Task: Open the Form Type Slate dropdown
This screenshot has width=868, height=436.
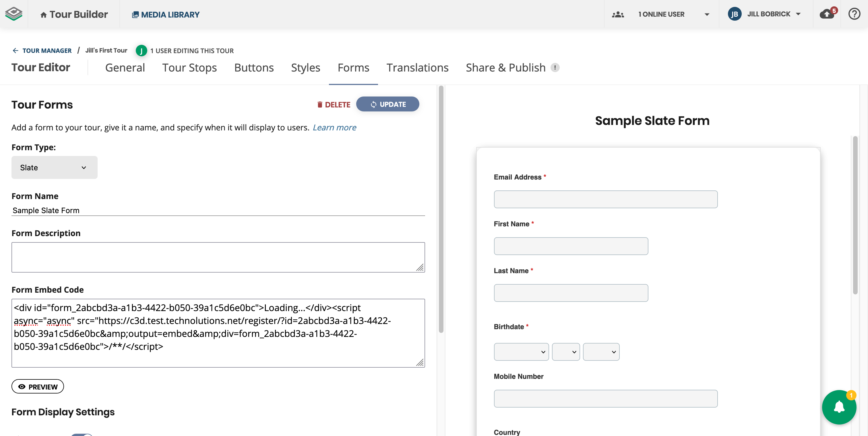Action: [x=54, y=167]
